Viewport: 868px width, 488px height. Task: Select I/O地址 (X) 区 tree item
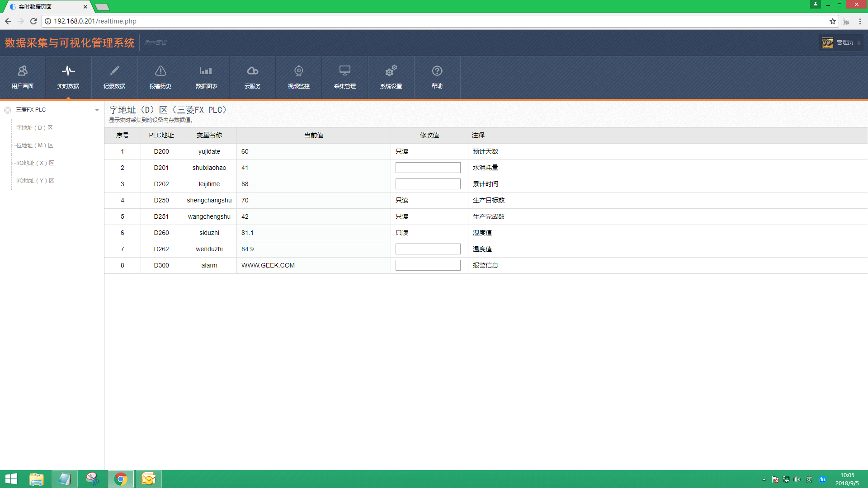35,163
